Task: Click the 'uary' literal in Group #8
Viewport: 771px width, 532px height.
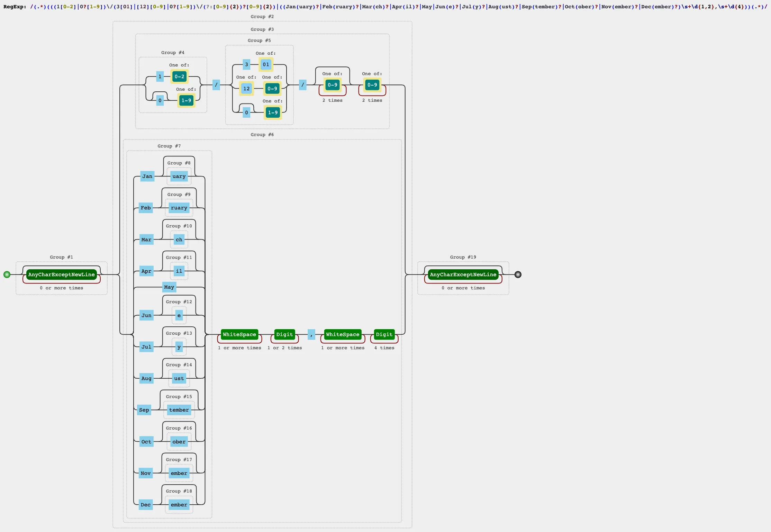Action: point(179,176)
